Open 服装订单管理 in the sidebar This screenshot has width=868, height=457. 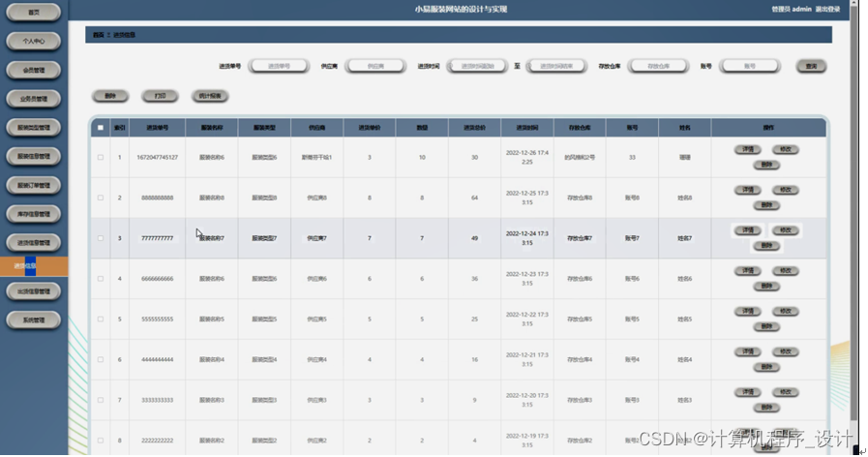point(34,186)
